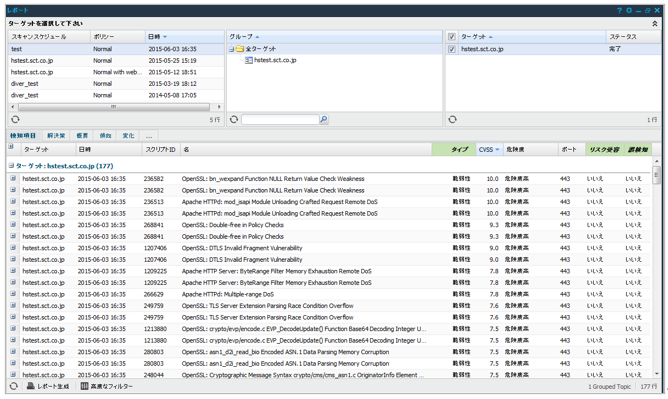Click findings scrollbar down arrow
The height and width of the screenshot is (399, 668).
[x=656, y=373]
